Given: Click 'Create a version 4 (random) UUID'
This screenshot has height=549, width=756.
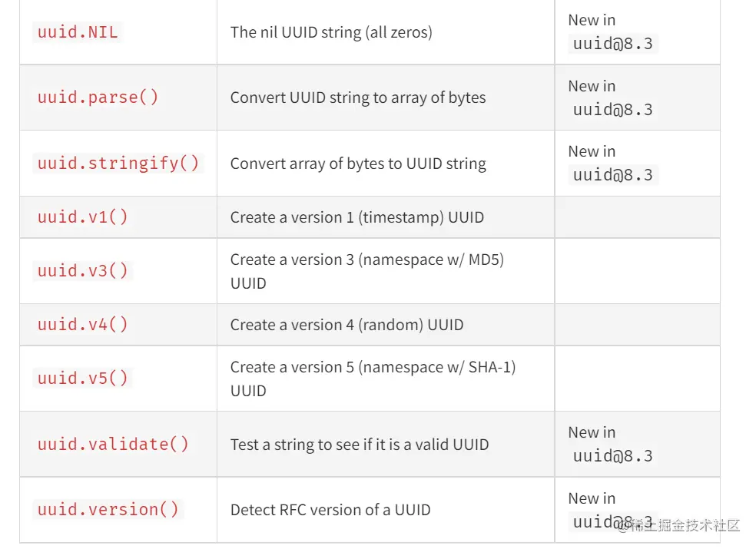Looking at the screenshot, I should (346, 325).
